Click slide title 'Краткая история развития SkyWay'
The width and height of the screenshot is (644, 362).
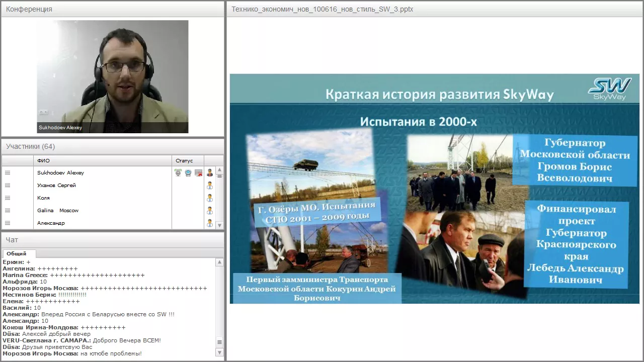[x=439, y=95]
